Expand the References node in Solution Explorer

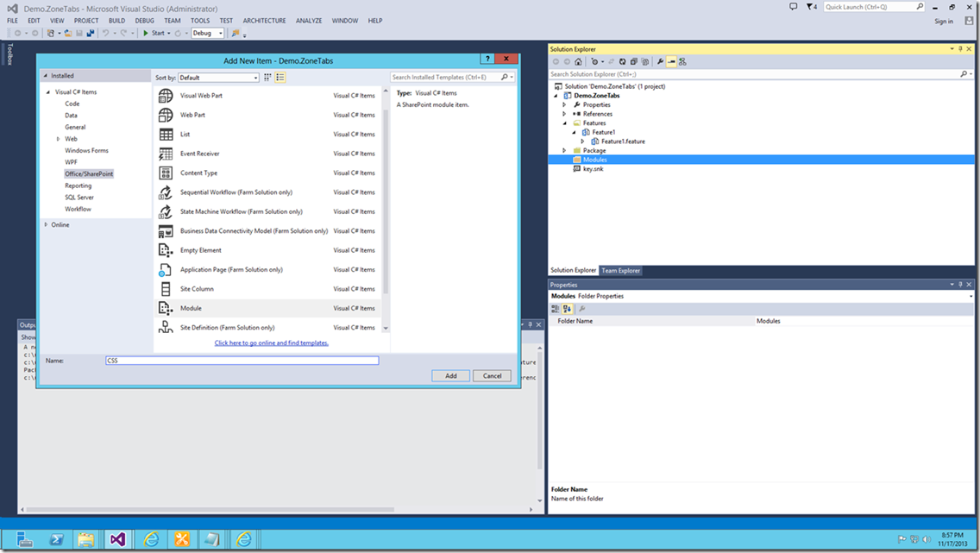coord(564,114)
